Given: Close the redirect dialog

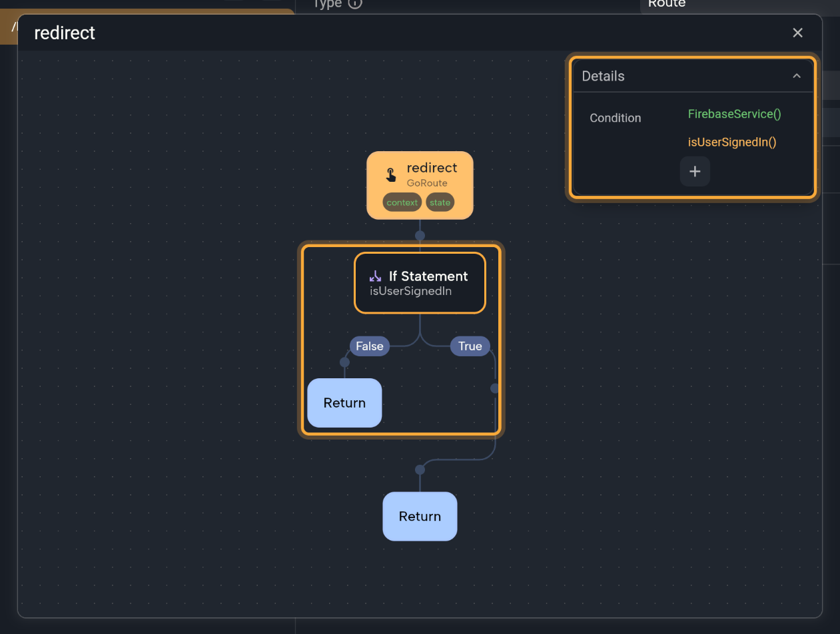Looking at the screenshot, I should pos(797,33).
